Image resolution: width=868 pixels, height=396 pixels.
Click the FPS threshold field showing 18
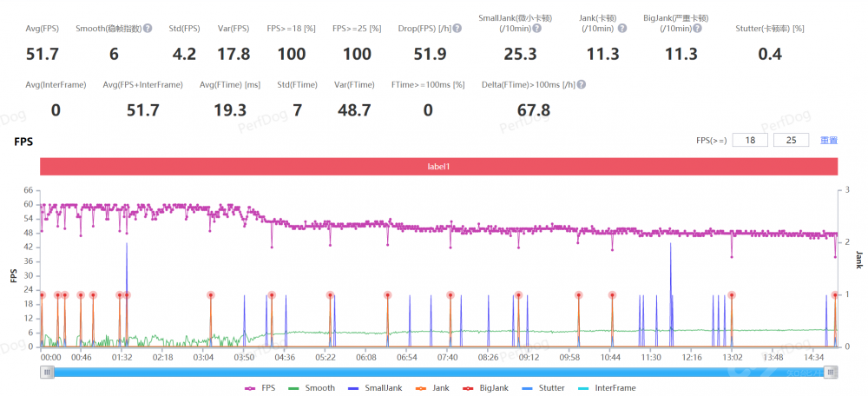pyautogui.click(x=750, y=140)
